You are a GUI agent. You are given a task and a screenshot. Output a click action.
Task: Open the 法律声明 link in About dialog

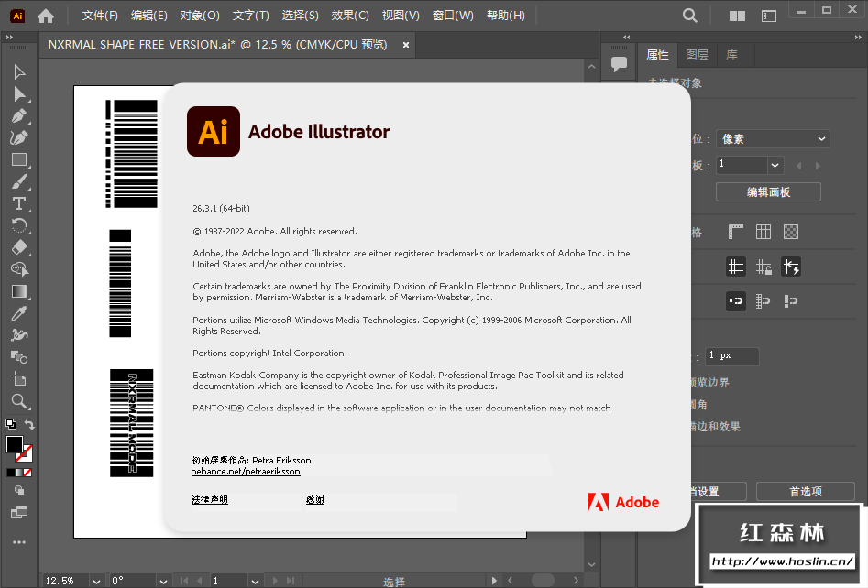pos(210,499)
